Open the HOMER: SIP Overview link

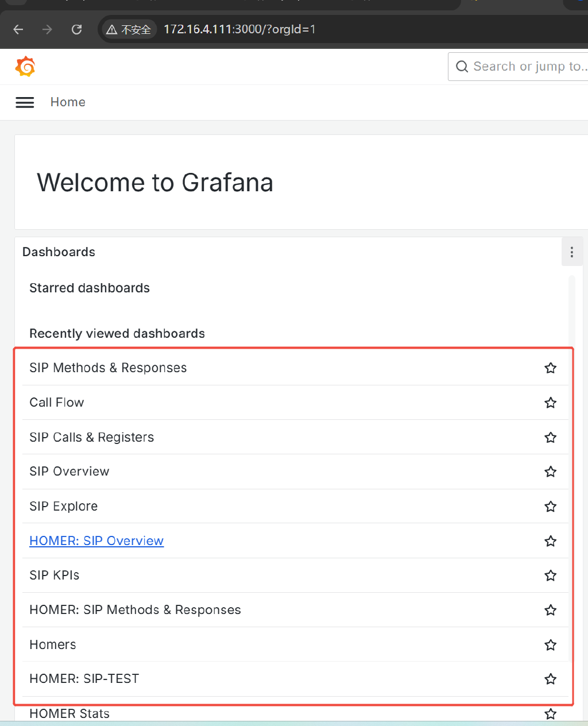pos(96,541)
